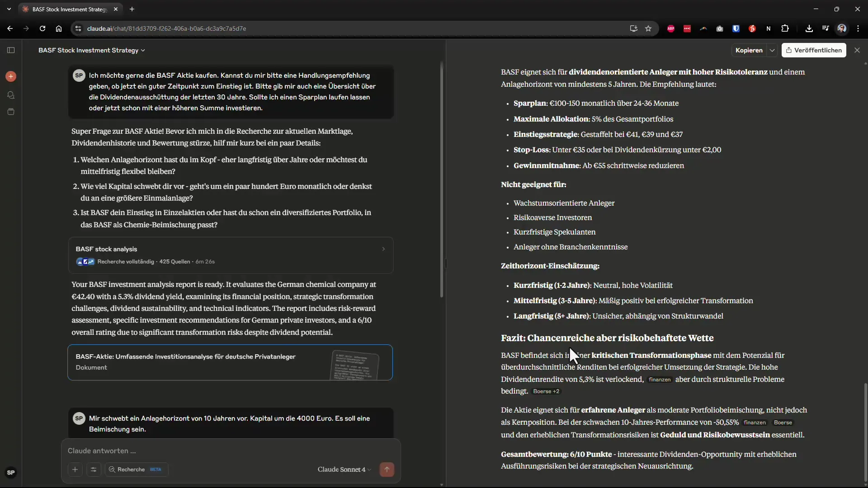Click the attachment plus button in chat input

pyautogui.click(x=75, y=469)
